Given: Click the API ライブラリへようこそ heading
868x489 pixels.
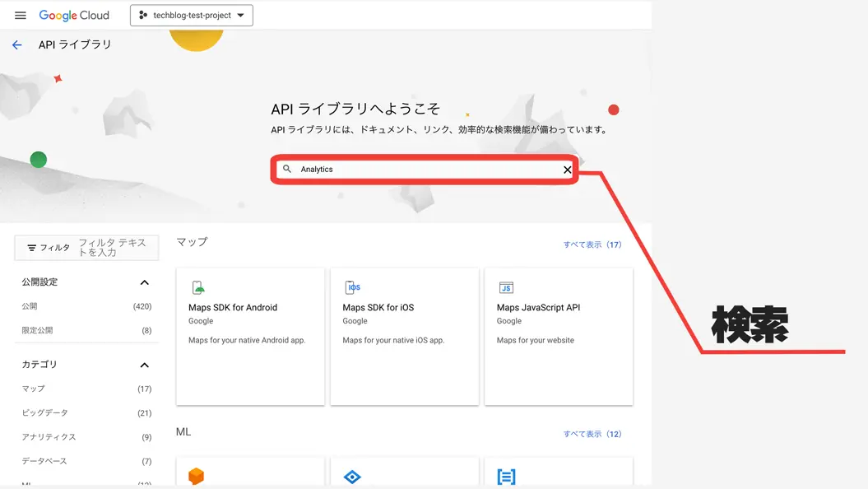Looking at the screenshot, I should coord(355,109).
